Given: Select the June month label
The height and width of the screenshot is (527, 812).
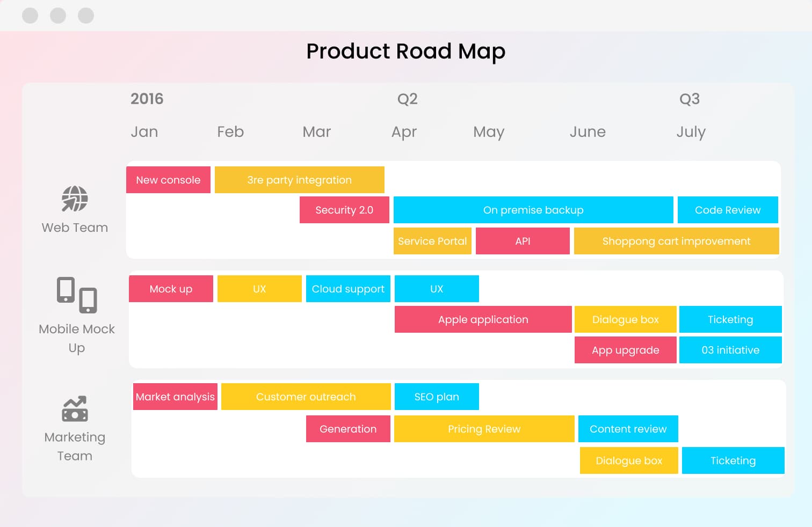Looking at the screenshot, I should [588, 131].
